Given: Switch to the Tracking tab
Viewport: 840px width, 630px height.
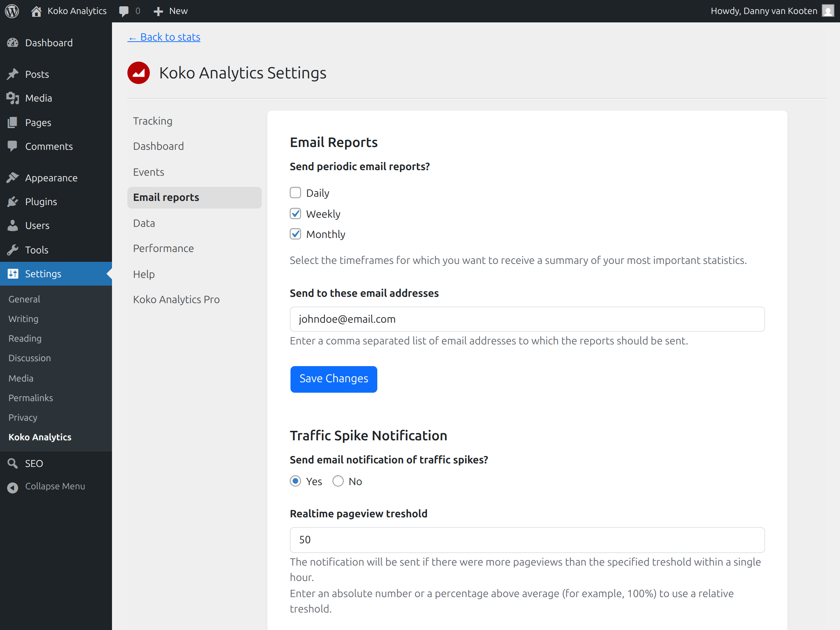Looking at the screenshot, I should click(153, 121).
